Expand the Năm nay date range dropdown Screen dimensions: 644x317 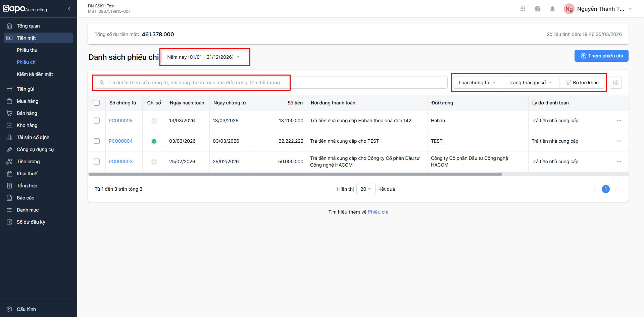pyautogui.click(x=204, y=57)
